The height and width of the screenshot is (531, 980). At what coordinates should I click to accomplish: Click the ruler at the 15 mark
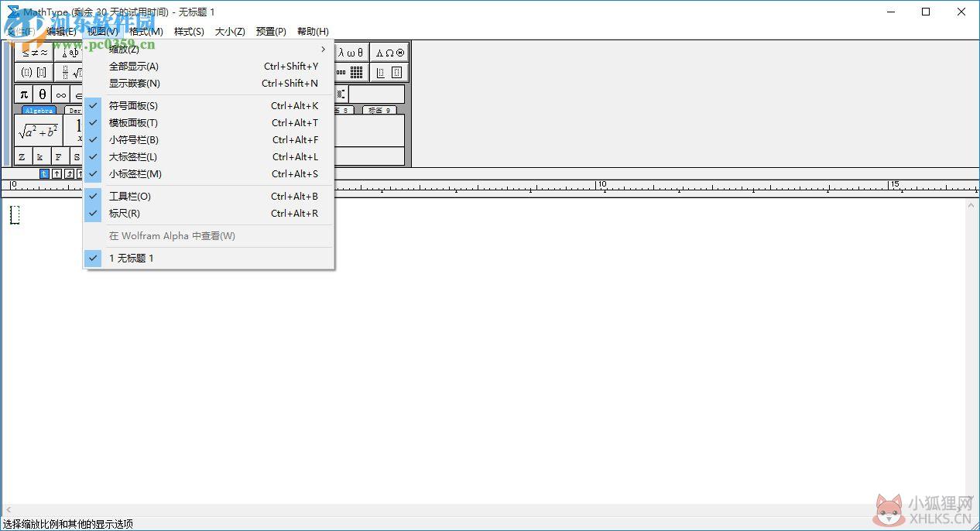click(894, 185)
